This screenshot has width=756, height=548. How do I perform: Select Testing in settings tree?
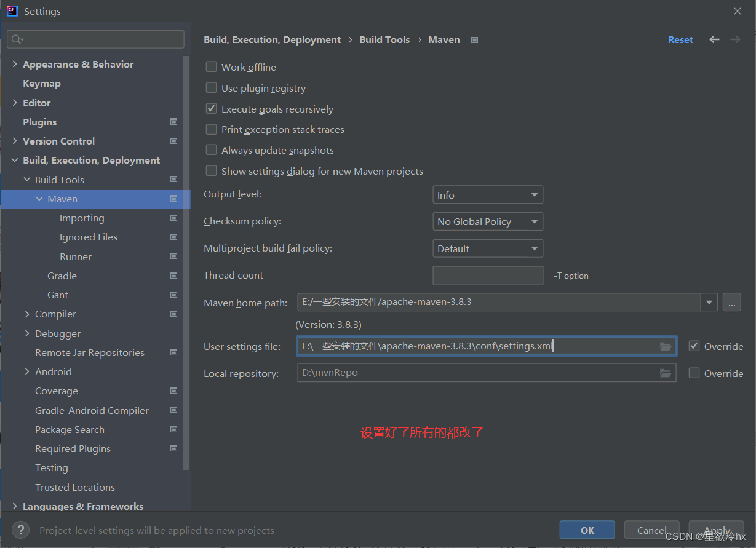click(52, 468)
